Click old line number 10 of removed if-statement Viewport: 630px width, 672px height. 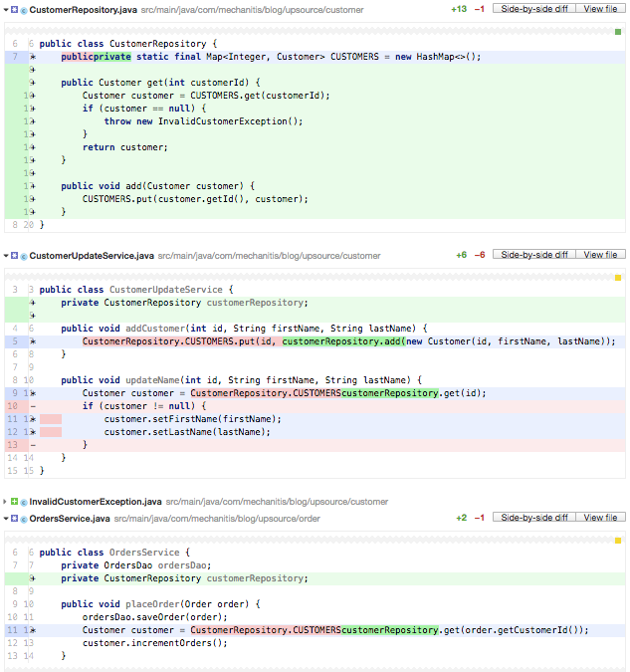pyautogui.click(x=12, y=406)
